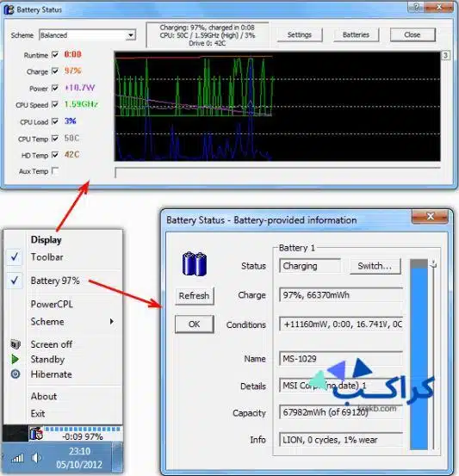This screenshot has width=459, height=476.
Task: Choose Standby menu entry
Action: click(47, 359)
